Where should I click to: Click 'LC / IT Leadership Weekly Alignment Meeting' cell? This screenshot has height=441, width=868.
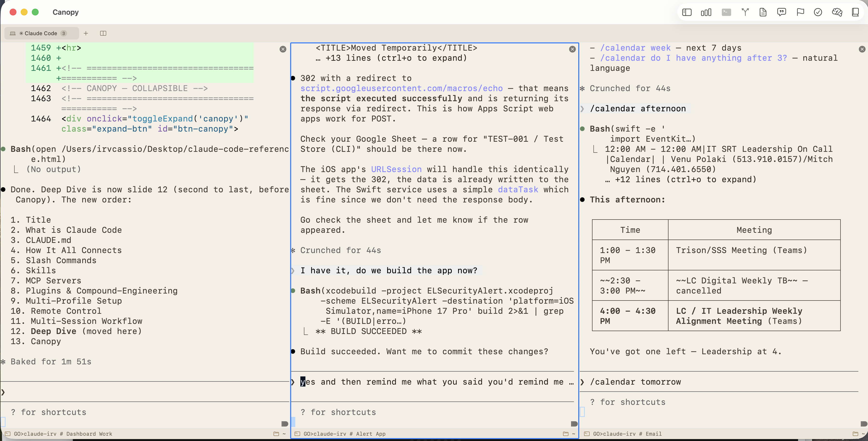click(754, 316)
